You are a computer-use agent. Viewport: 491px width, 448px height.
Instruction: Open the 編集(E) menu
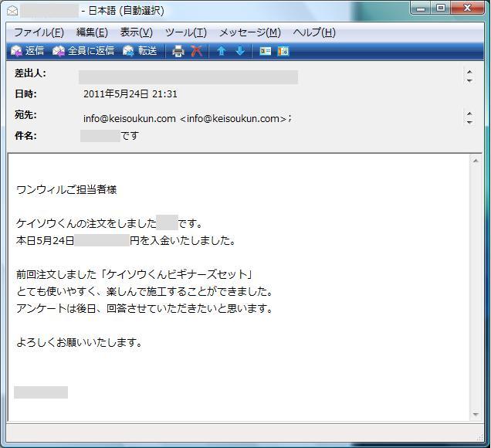tap(92, 32)
